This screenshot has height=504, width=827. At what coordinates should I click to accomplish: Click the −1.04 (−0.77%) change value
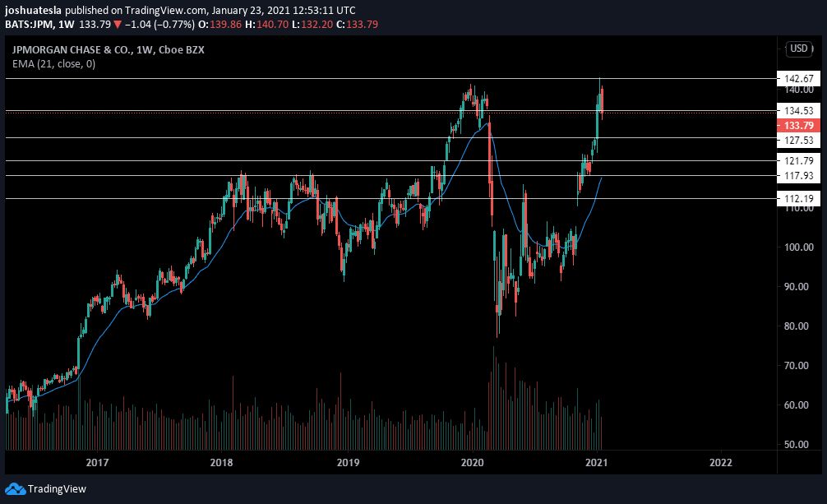pos(159,25)
